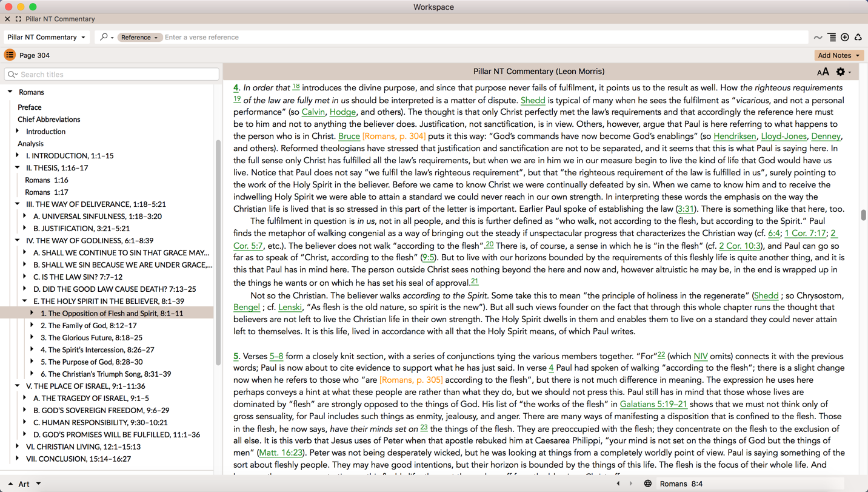This screenshot has height=492, width=868.
Task: Collapse III. THE WAY OF DELIVERANCE section
Action: 18,204
